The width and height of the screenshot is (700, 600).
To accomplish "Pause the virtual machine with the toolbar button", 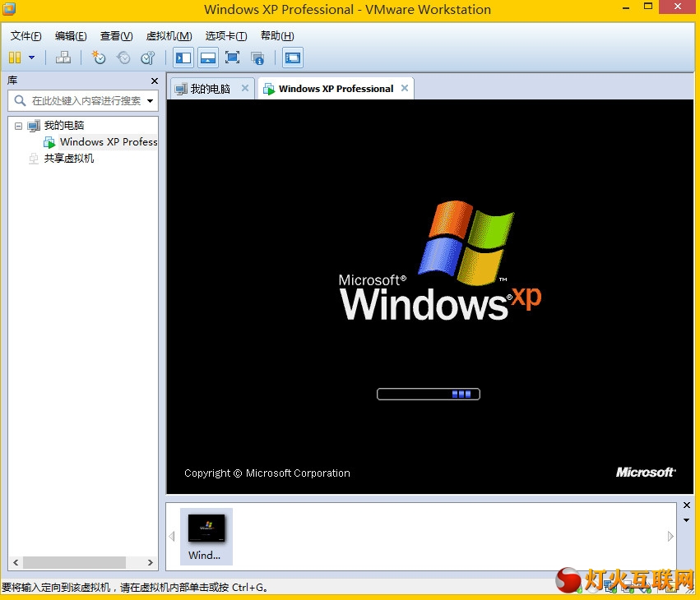I will (x=15, y=58).
